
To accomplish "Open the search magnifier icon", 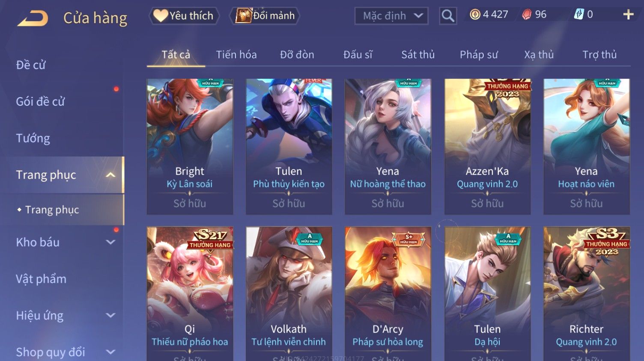I will [x=448, y=16].
